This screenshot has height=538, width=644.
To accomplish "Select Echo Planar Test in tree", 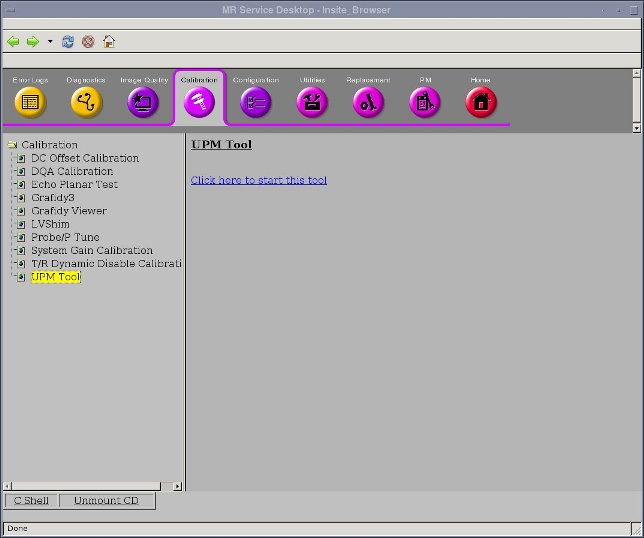I will tap(74, 185).
